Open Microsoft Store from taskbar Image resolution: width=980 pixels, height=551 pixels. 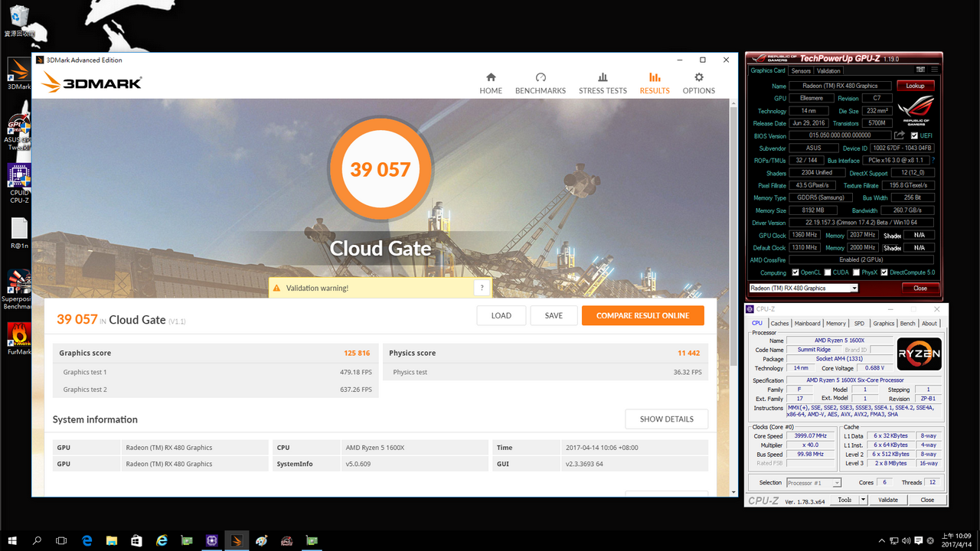coord(136,540)
